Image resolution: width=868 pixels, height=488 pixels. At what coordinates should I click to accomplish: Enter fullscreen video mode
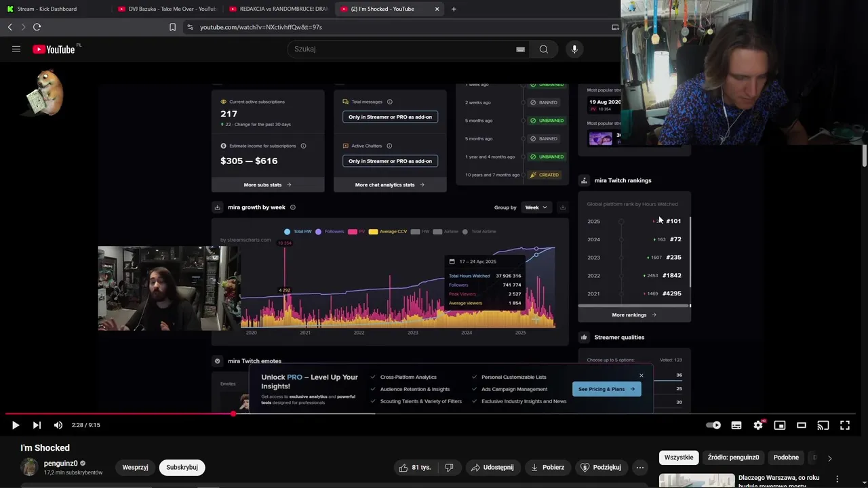point(845,425)
